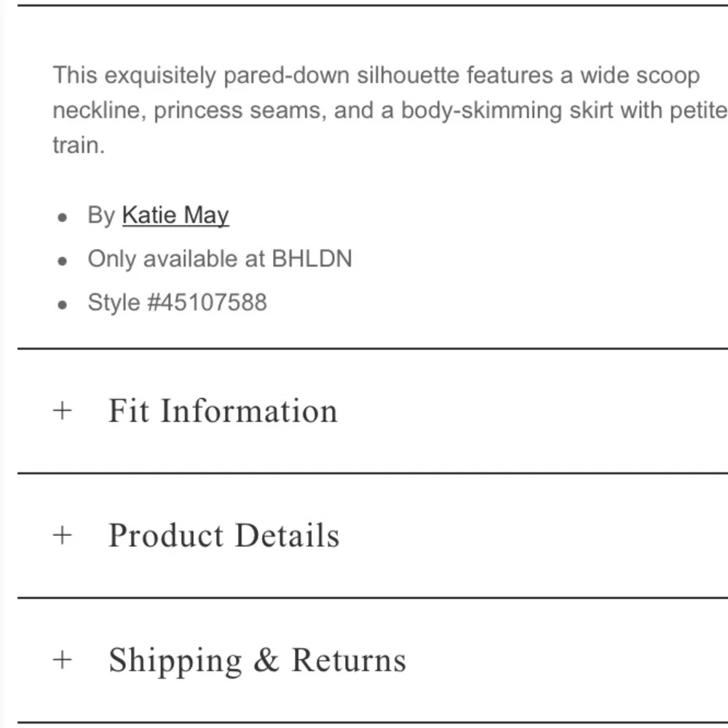Click the bullet point before Katie May
The height and width of the screenshot is (728, 728).
(x=63, y=217)
